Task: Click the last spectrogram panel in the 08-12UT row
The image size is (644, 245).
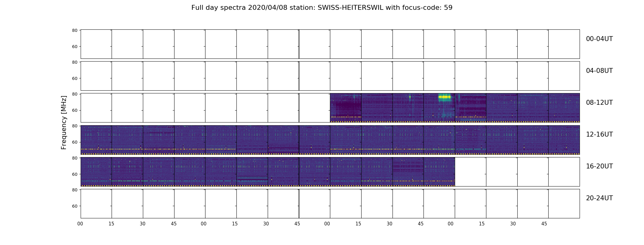Action: tap(564, 108)
